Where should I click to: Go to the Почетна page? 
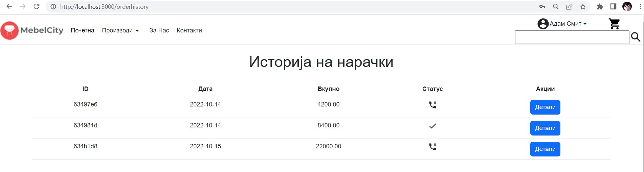(x=83, y=30)
